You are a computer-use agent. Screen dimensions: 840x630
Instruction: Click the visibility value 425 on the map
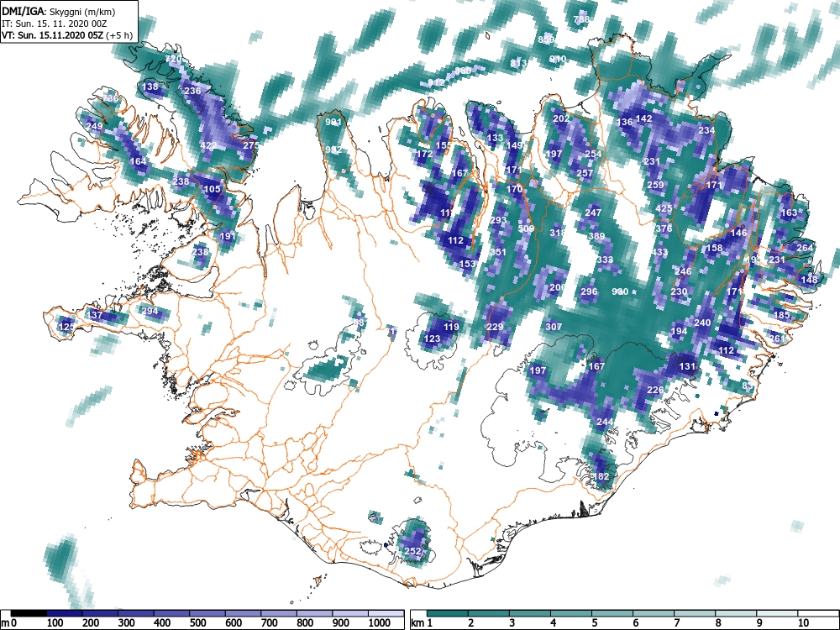pyautogui.click(x=664, y=209)
